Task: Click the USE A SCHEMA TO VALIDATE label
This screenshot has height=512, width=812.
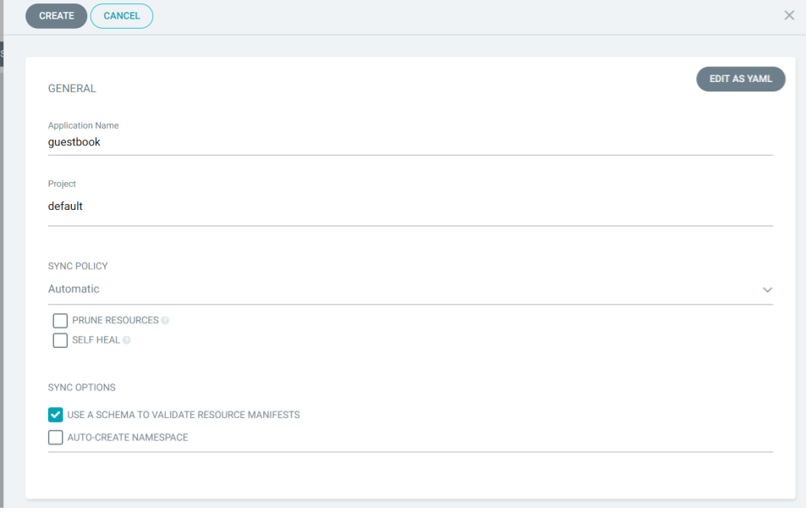Action: coord(184,415)
